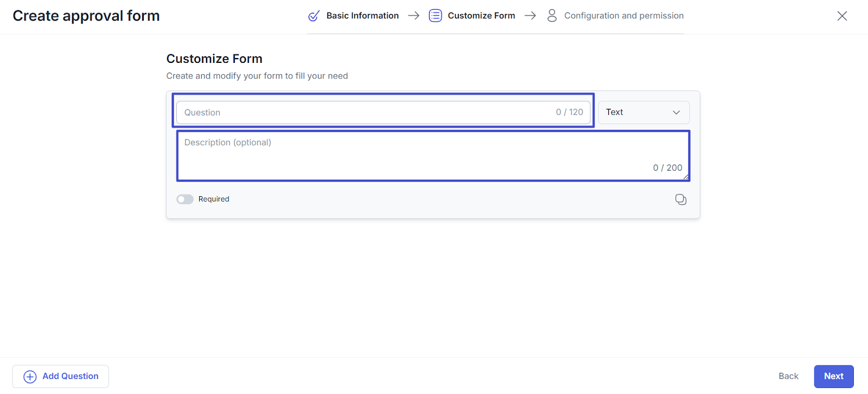
Task: Click the Required label text
Action: pyautogui.click(x=214, y=199)
